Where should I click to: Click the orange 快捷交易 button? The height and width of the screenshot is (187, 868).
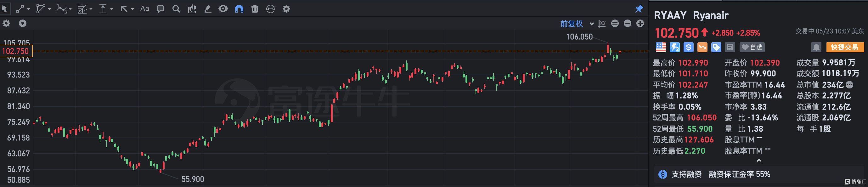[845, 47]
